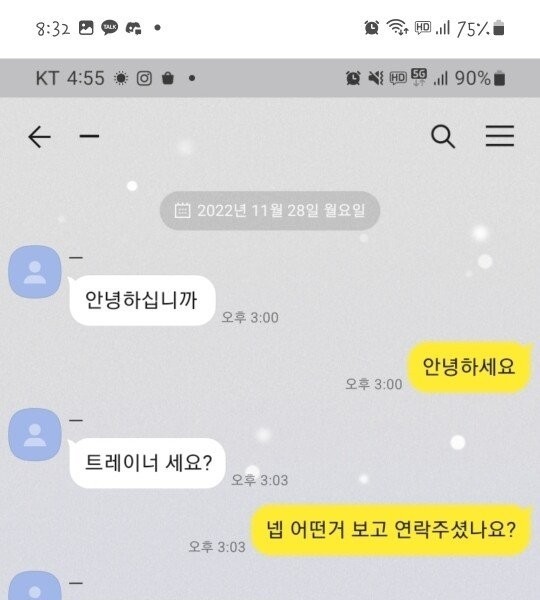Open the 2022년 11월 28일 월요일 date badge

pos(270,210)
